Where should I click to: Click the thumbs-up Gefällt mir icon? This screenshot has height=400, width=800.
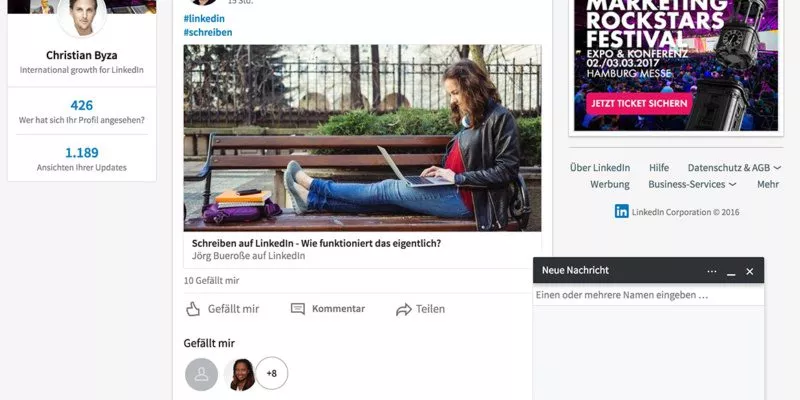tap(193, 309)
